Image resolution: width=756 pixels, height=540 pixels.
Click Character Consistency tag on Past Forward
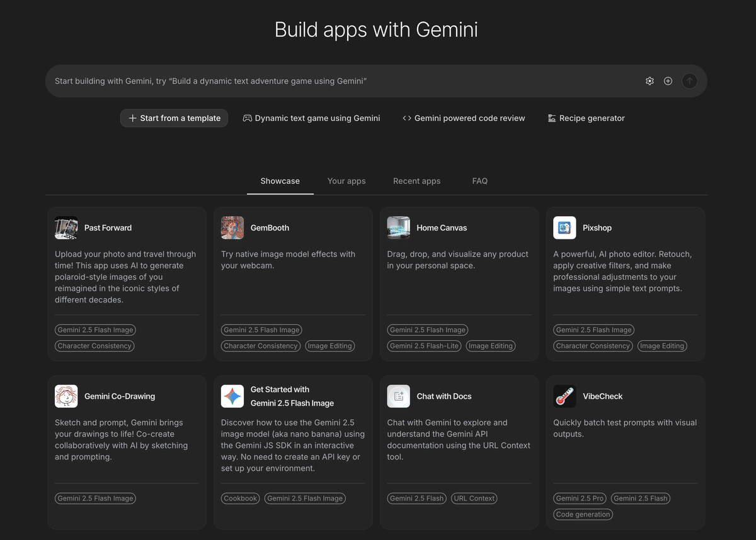94,346
